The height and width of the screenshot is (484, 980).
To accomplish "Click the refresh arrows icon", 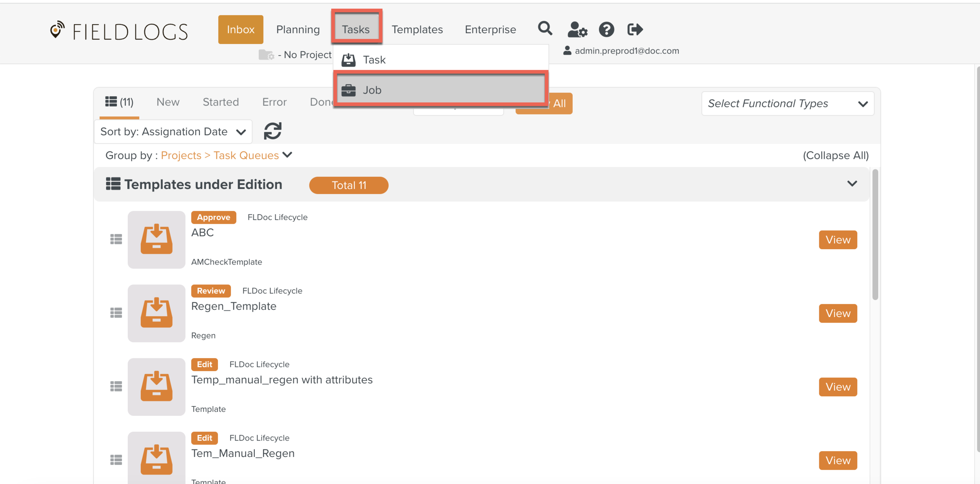I will pos(272,131).
